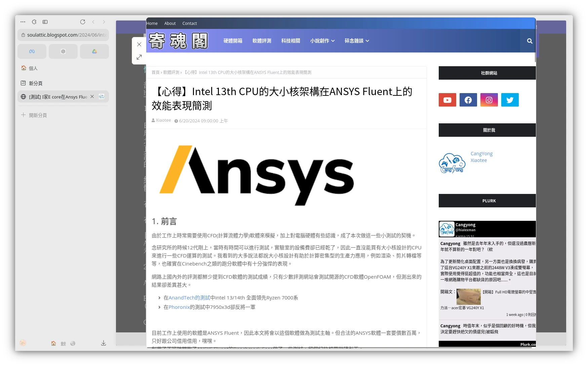This screenshot has width=588, height=366.
Task: Click the Phoronix link in the article
Action: [179, 307]
